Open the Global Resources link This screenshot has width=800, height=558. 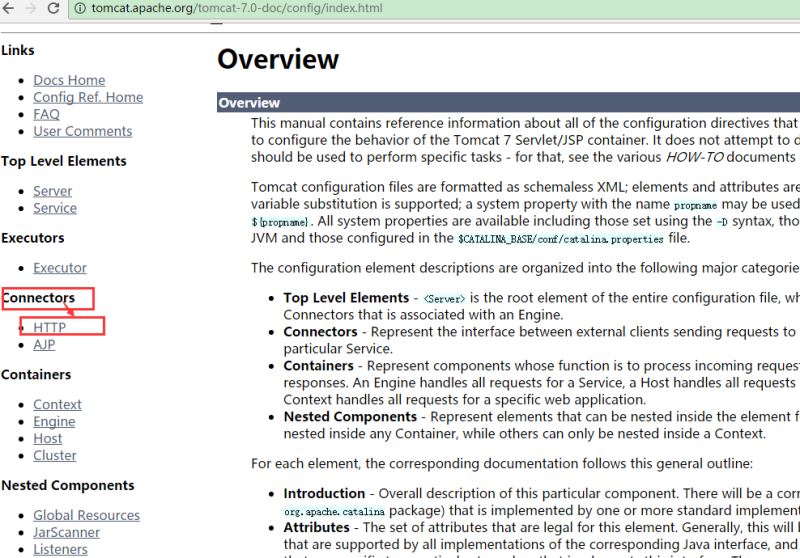coord(86,515)
